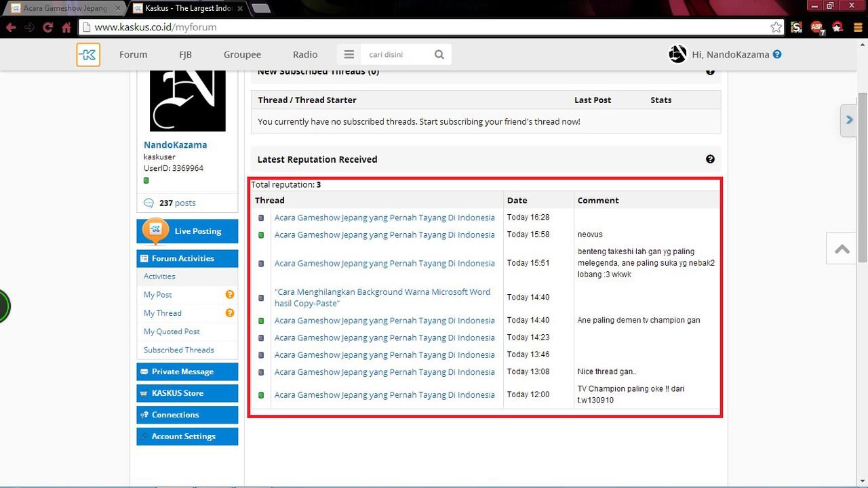Click green reputation icon for Today 15:58 row
Screen dimensions: 868x488
point(261,235)
